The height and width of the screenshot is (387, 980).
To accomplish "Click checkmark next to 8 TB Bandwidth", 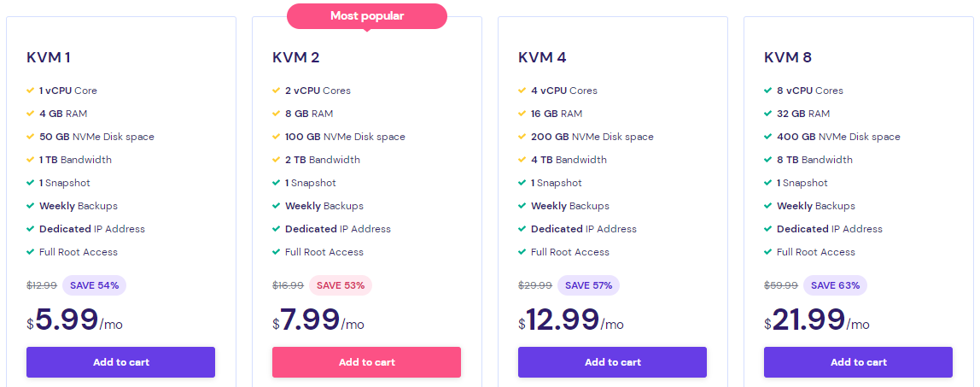I will coord(768,160).
